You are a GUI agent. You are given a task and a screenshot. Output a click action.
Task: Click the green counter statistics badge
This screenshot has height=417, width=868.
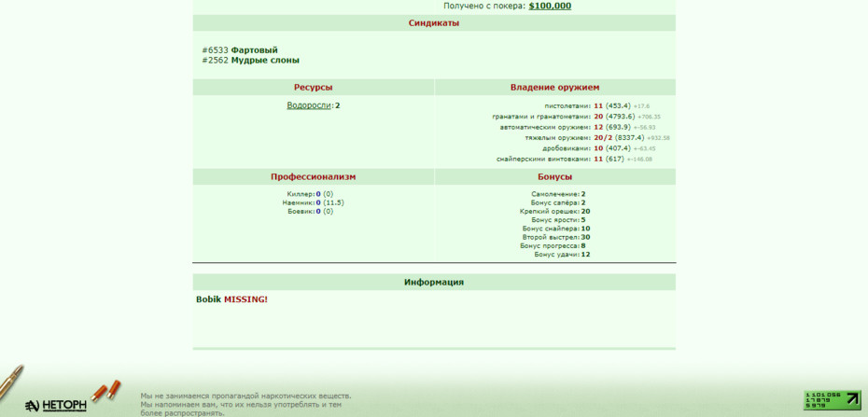coord(832,400)
